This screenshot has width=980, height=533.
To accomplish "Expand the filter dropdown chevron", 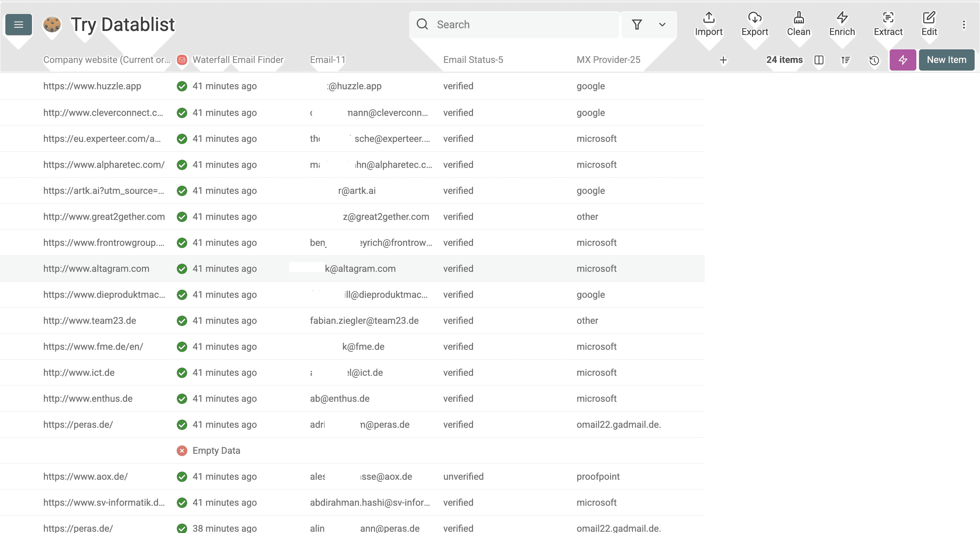I will pyautogui.click(x=662, y=25).
